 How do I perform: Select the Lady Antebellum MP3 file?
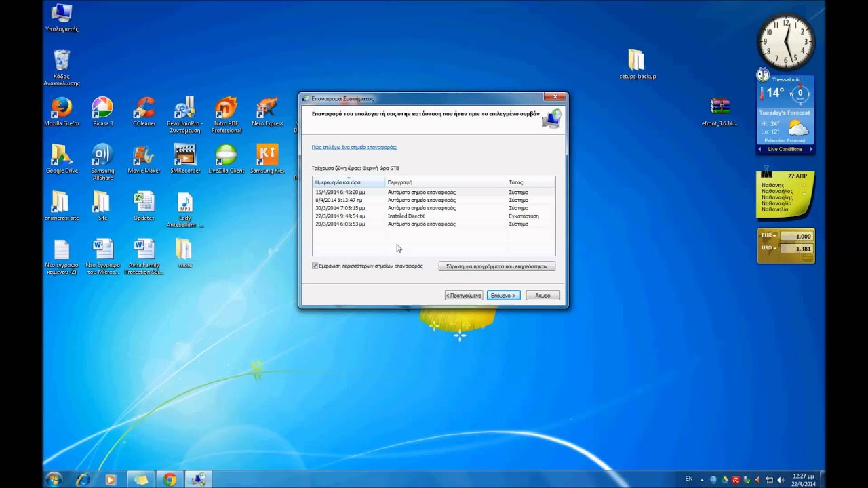click(x=184, y=210)
